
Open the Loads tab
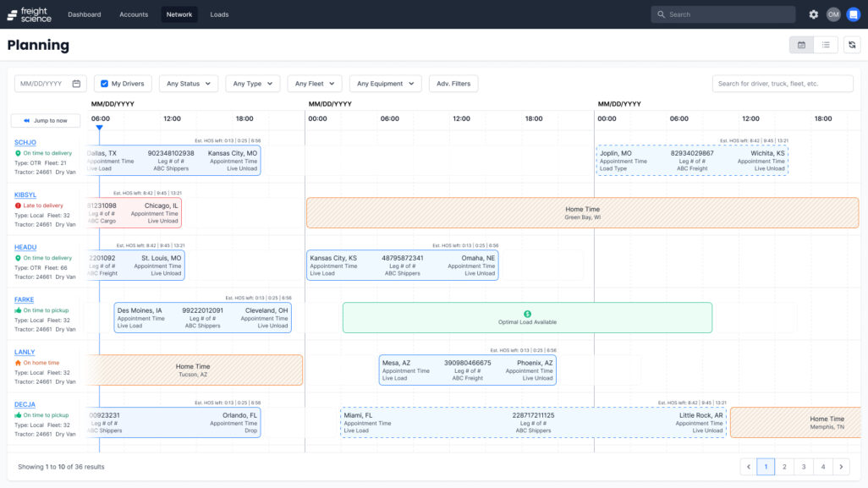click(x=219, y=14)
